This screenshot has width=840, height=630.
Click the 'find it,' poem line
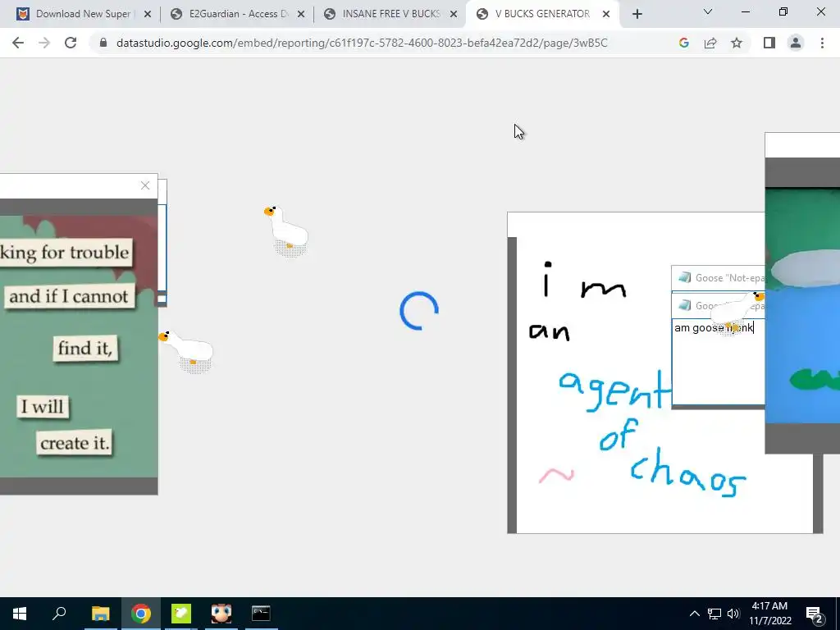(85, 348)
